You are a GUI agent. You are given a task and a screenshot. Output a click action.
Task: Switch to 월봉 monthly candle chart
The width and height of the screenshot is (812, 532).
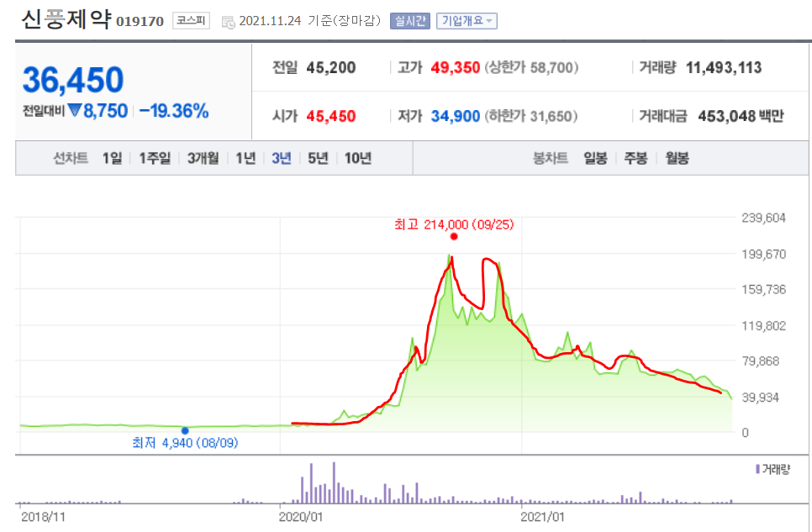click(x=677, y=158)
